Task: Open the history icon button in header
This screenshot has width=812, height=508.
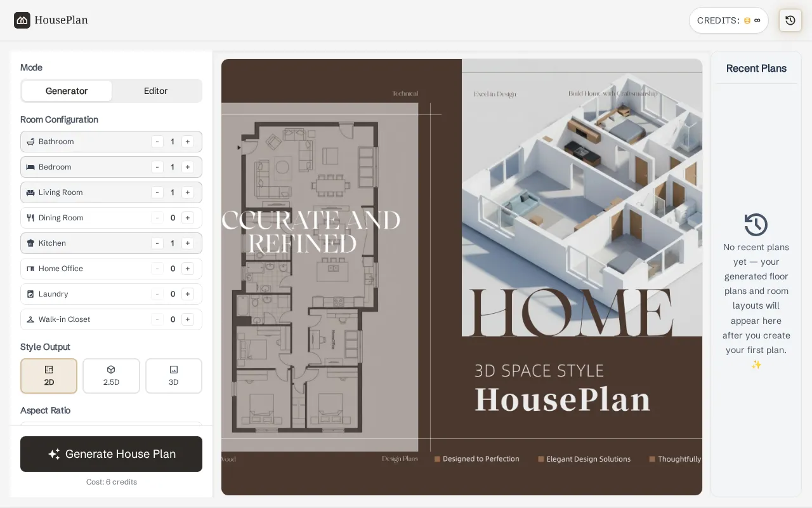Action: (790, 20)
